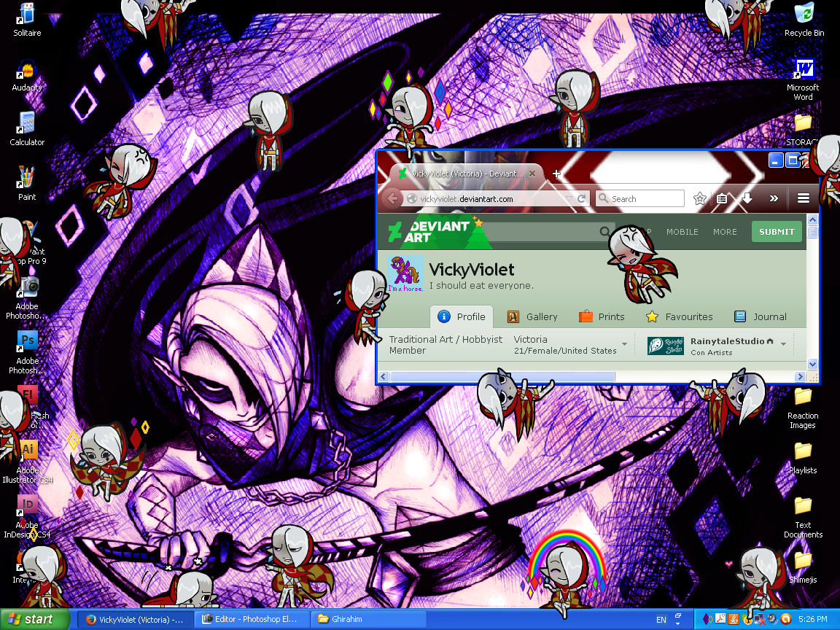This screenshot has height=630, width=840.
Task: Open a new Firefox tab
Action: click(x=556, y=174)
